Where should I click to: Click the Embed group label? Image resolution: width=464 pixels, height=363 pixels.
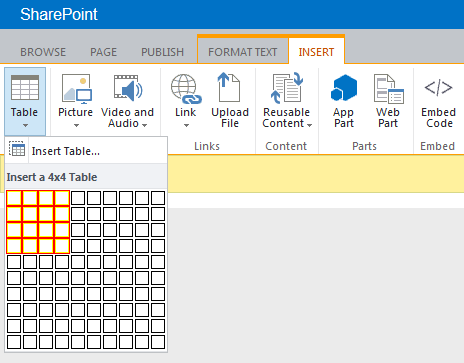(437, 146)
